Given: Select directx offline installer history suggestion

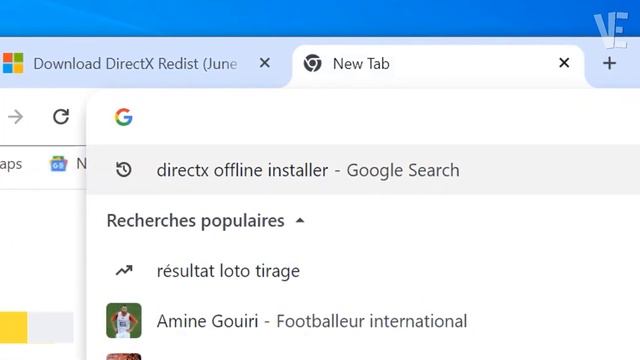Looking at the screenshot, I should tap(363, 170).
